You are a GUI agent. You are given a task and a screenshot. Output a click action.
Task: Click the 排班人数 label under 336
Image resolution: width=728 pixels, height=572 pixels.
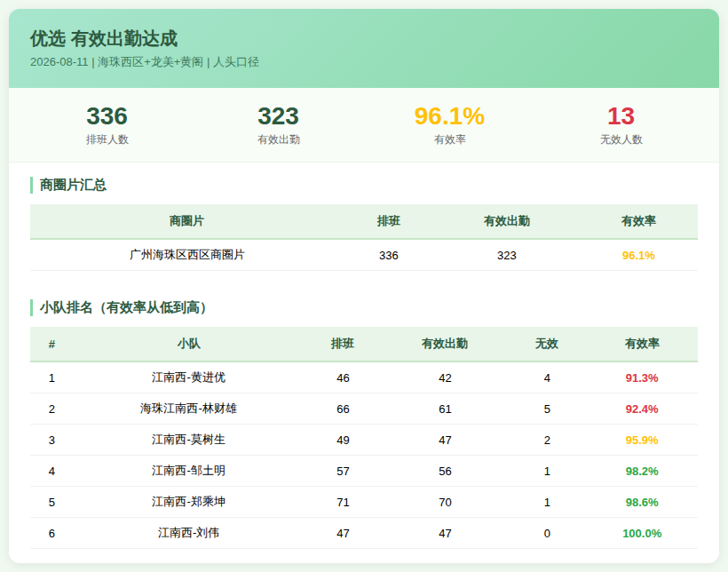coord(107,139)
